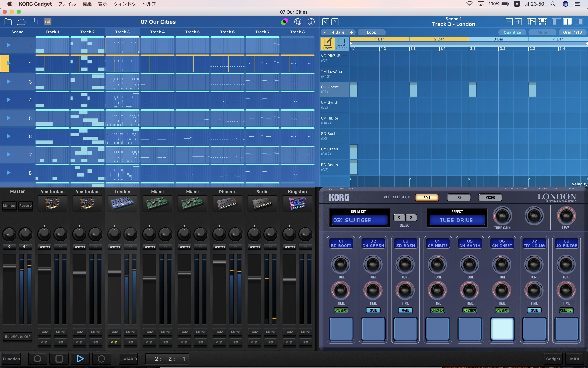Open the ファイル menu
Screen dimensions: 588x368
[x=67, y=4]
